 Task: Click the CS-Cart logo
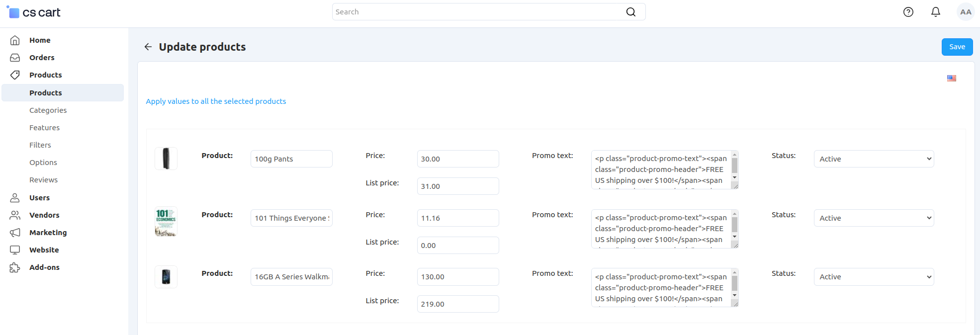tap(33, 12)
